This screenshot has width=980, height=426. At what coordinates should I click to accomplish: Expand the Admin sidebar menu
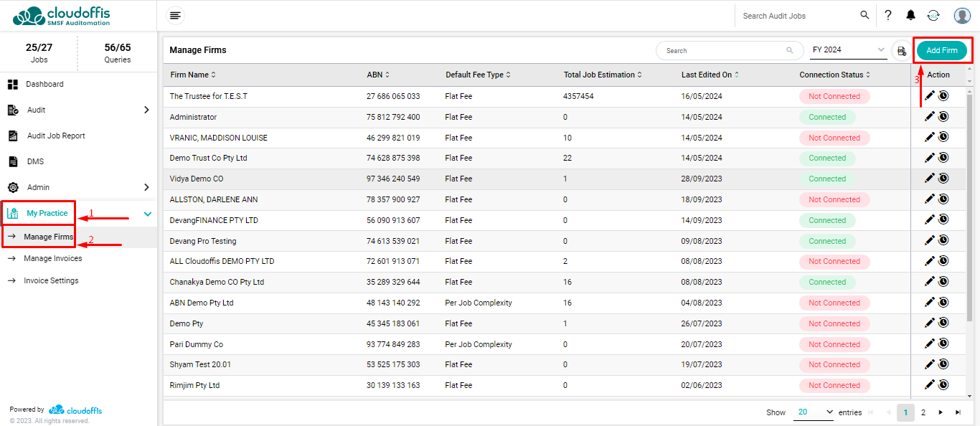(146, 187)
